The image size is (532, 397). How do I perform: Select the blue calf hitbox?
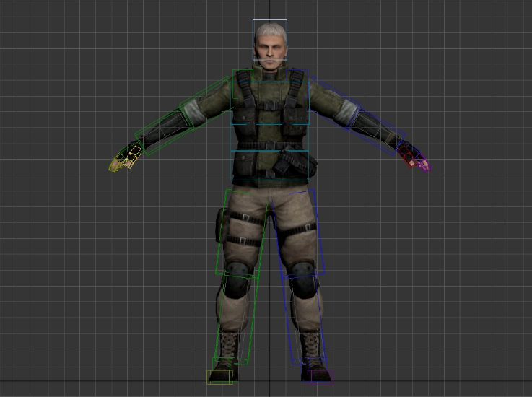click(304, 319)
